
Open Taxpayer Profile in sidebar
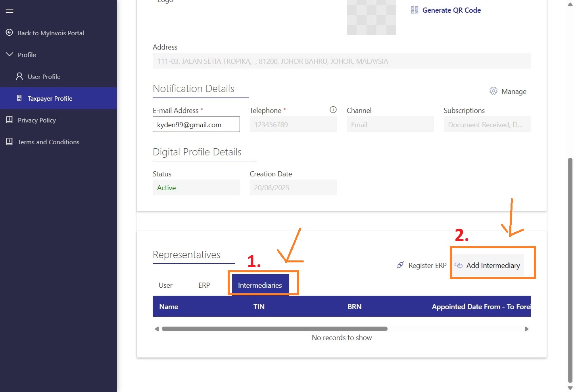pyautogui.click(x=50, y=98)
